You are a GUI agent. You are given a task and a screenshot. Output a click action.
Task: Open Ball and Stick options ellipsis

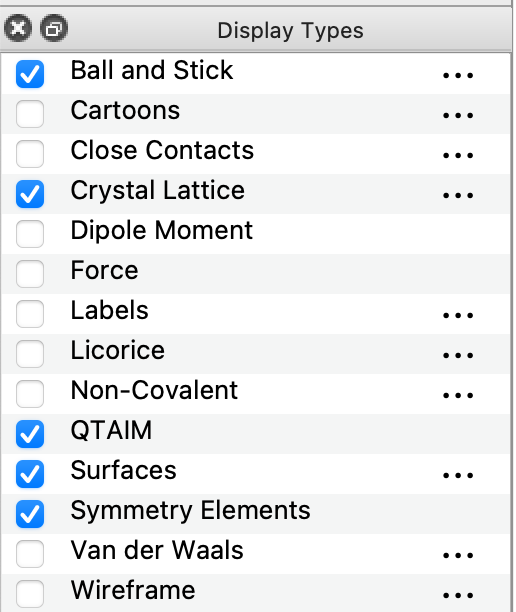pos(458,75)
